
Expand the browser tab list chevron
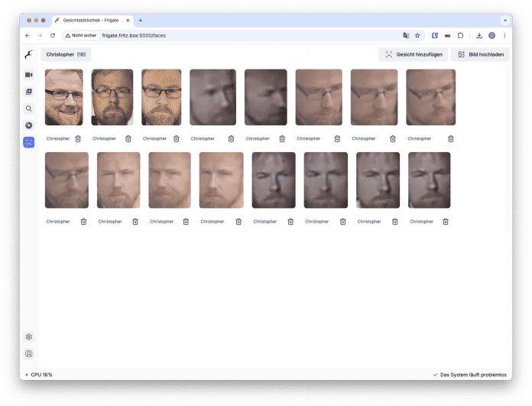505,21
